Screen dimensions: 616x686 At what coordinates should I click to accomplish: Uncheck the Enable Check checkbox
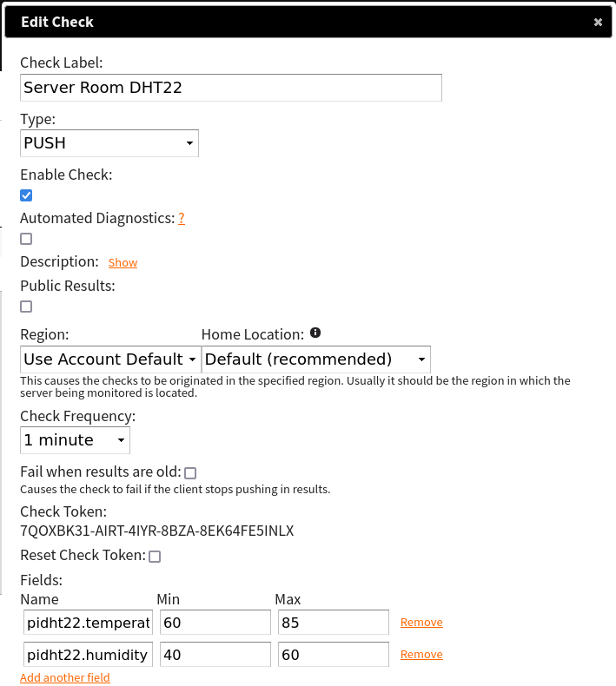point(26,195)
